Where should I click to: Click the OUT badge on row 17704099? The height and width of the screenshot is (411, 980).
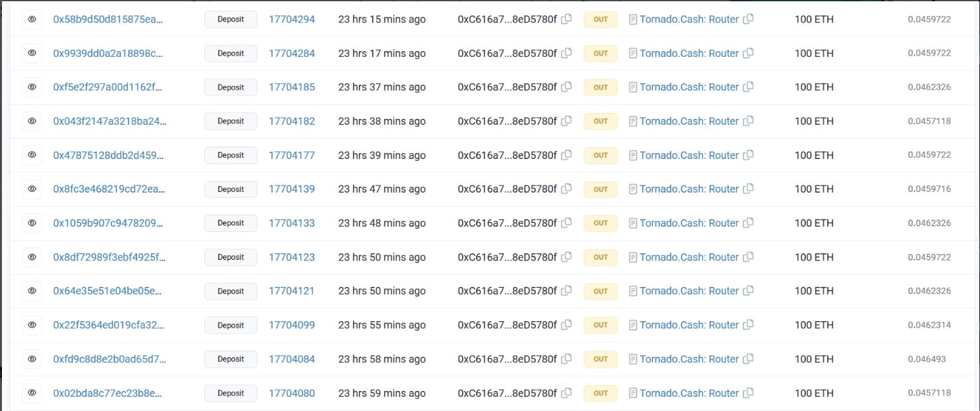coord(600,325)
